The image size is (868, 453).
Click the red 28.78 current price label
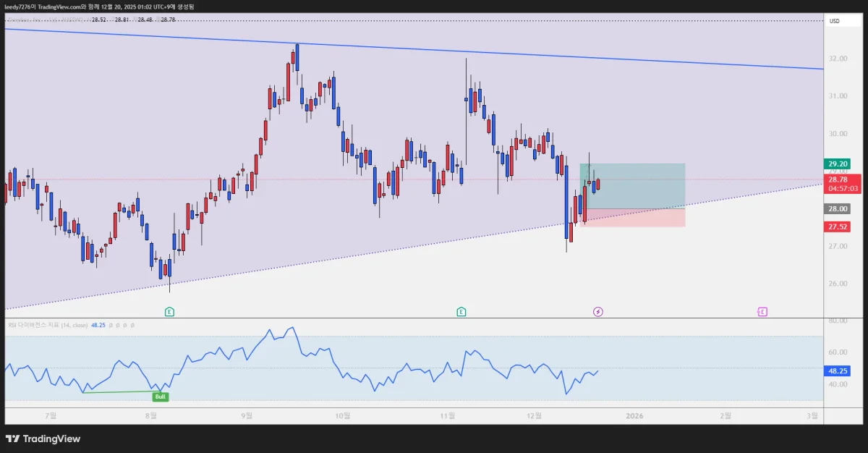[x=842, y=183]
